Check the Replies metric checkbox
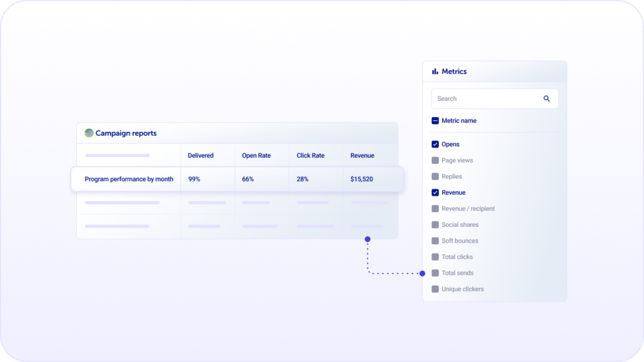Image resolution: width=644 pixels, height=362 pixels. (435, 176)
